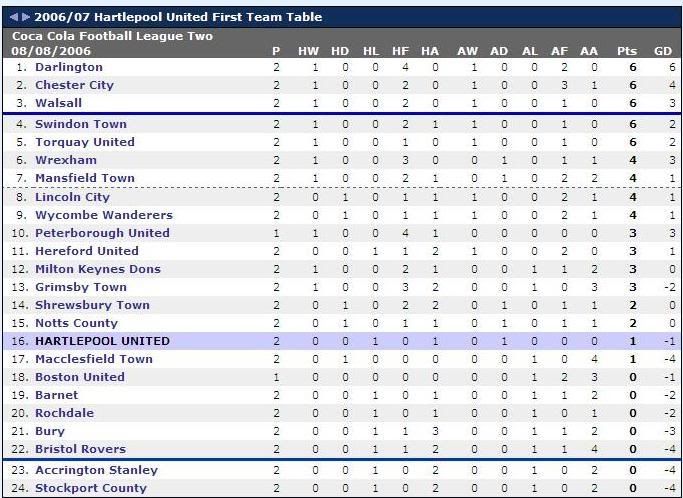Open Wycombe Wanderers team link

coord(104,215)
